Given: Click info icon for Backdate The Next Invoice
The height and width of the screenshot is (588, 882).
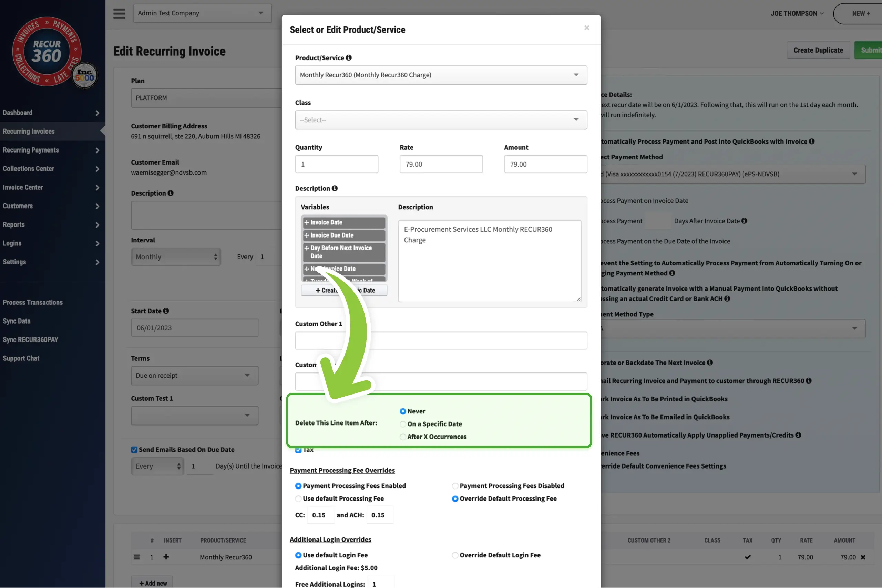Looking at the screenshot, I should (x=710, y=363).
